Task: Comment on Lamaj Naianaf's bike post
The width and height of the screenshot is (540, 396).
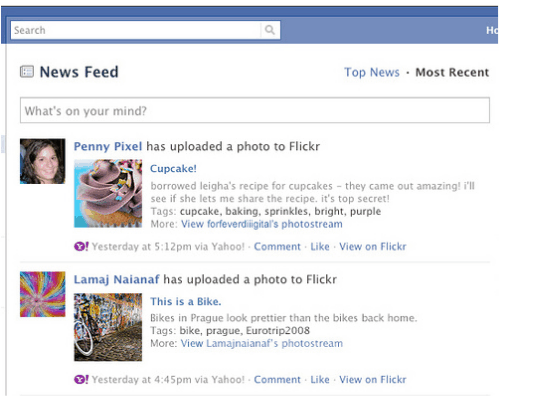Action: click(x=277, y=379)
